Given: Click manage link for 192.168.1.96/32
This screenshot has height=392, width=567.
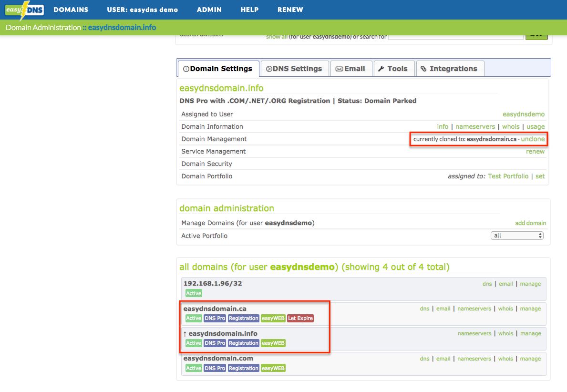Looking at the screenshot, I should [x=530, y=284].
